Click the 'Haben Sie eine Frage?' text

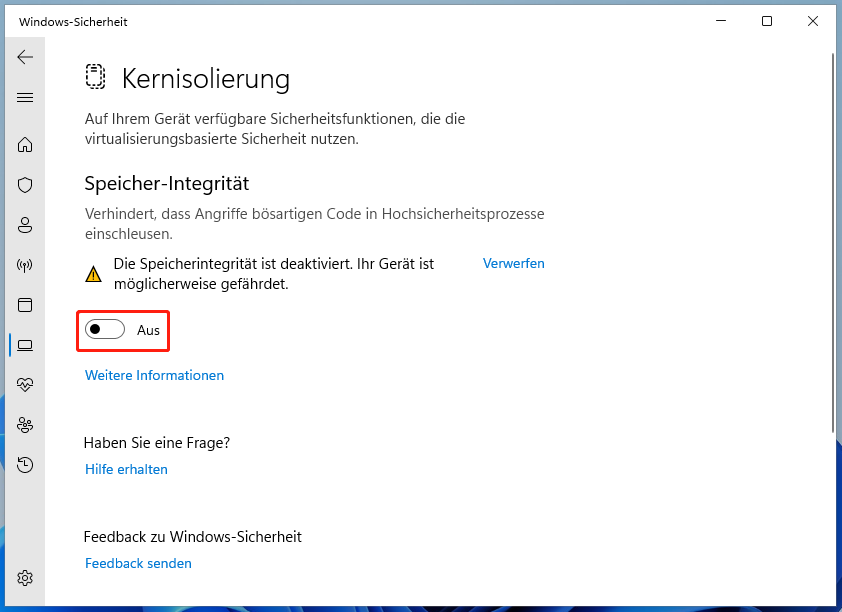157,443
